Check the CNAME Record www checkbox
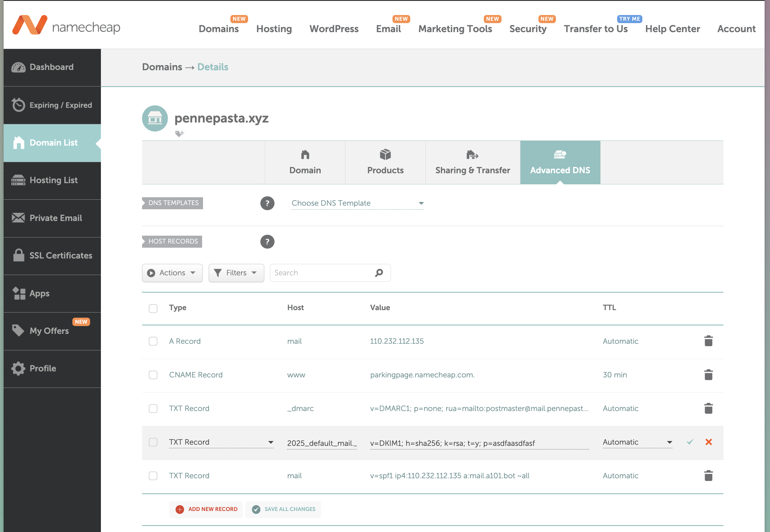 coord(153,375)
